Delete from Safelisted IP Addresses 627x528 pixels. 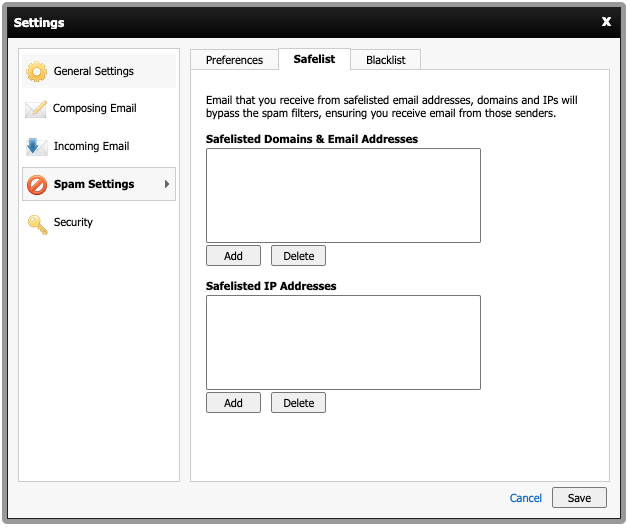click(x=298, y=402)
